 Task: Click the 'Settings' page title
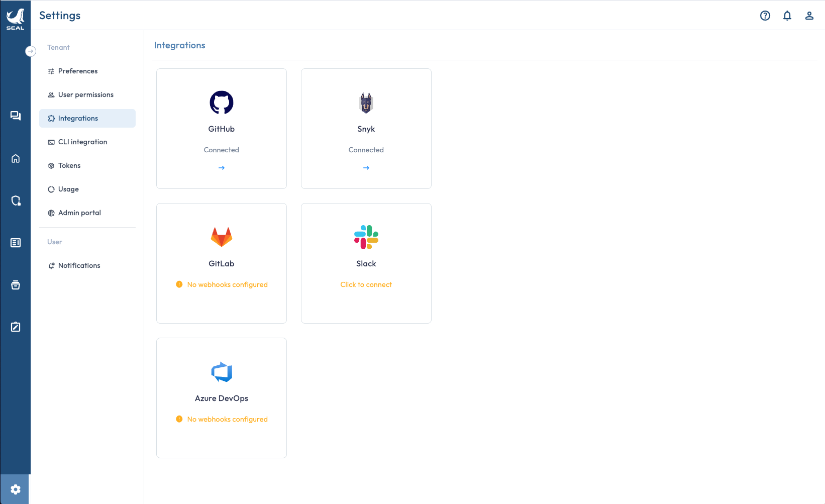coord(60,16)
